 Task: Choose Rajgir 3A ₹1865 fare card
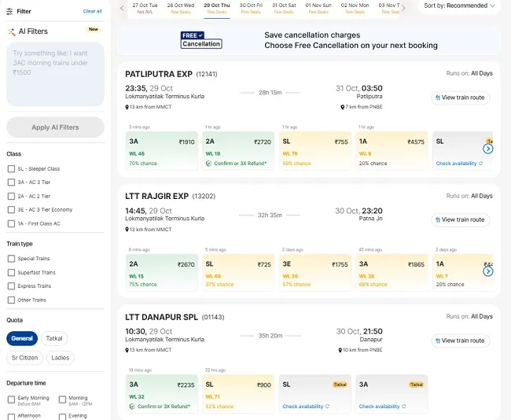click(x=392, y=273)
